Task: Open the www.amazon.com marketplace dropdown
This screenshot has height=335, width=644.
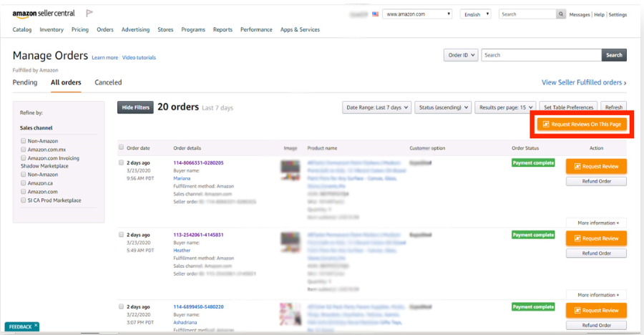Action: tap(417, 14)
